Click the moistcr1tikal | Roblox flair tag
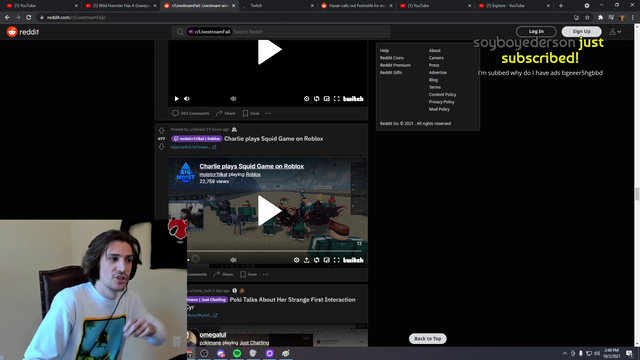The height and width of the screenshot is (360, 640). click(197, 139)
